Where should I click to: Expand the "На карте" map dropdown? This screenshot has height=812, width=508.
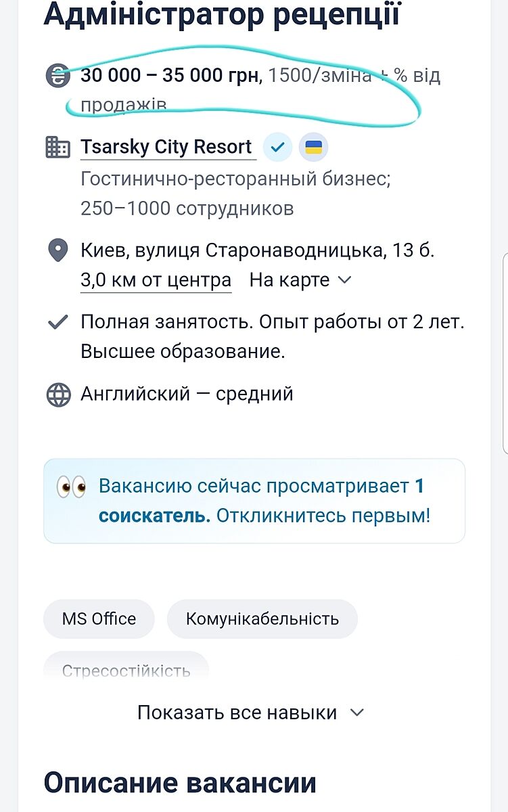pyautogui.click(x=300, y=280)
